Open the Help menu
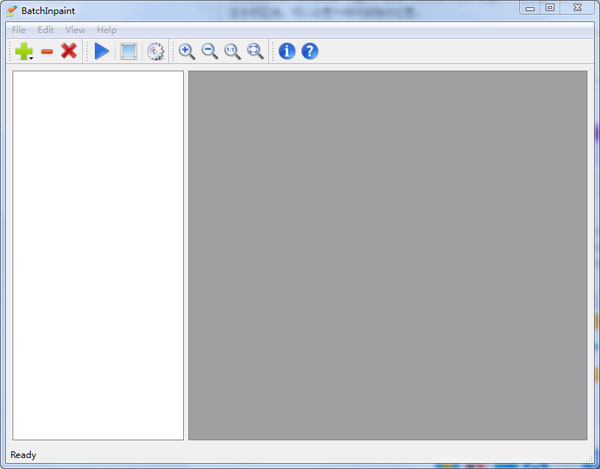 point(107,30)
